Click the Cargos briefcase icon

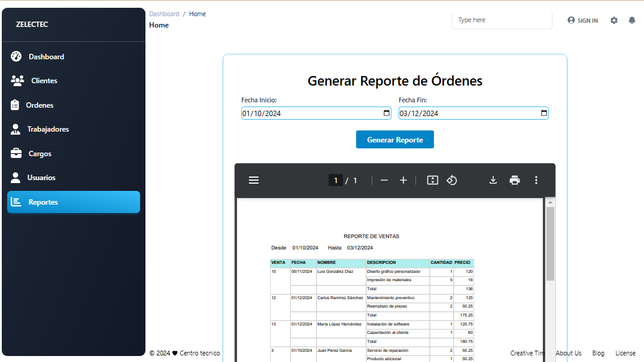click(16, 153)
